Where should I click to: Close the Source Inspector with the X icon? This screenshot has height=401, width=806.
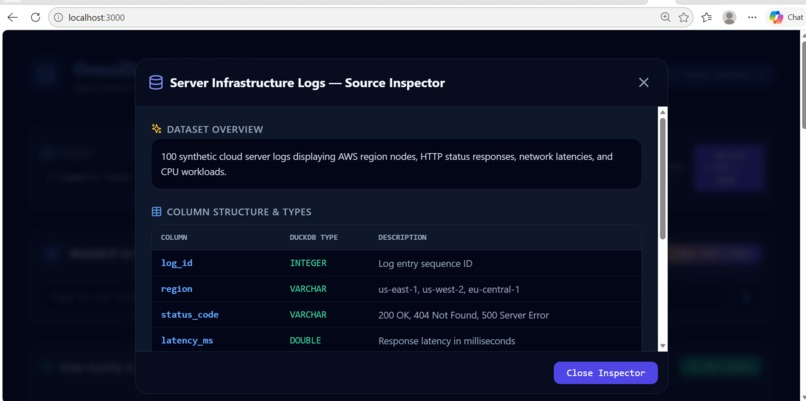point(643,83)
